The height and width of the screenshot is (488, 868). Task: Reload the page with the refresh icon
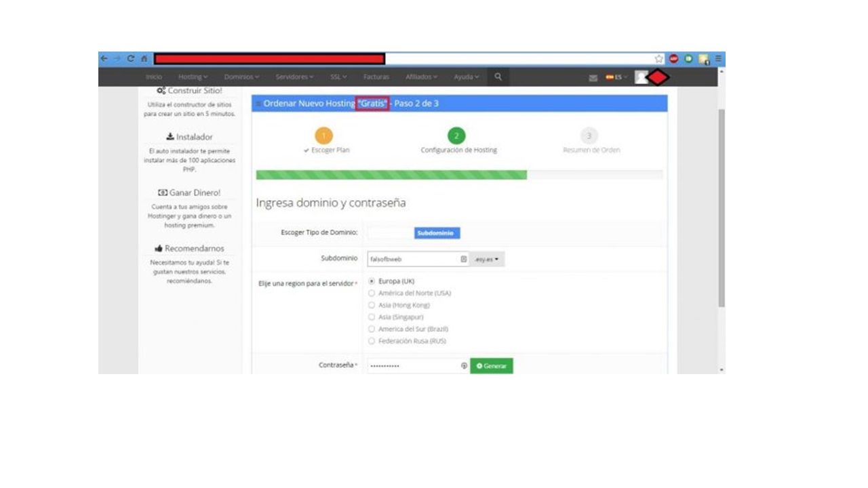(x=130, y=59)
